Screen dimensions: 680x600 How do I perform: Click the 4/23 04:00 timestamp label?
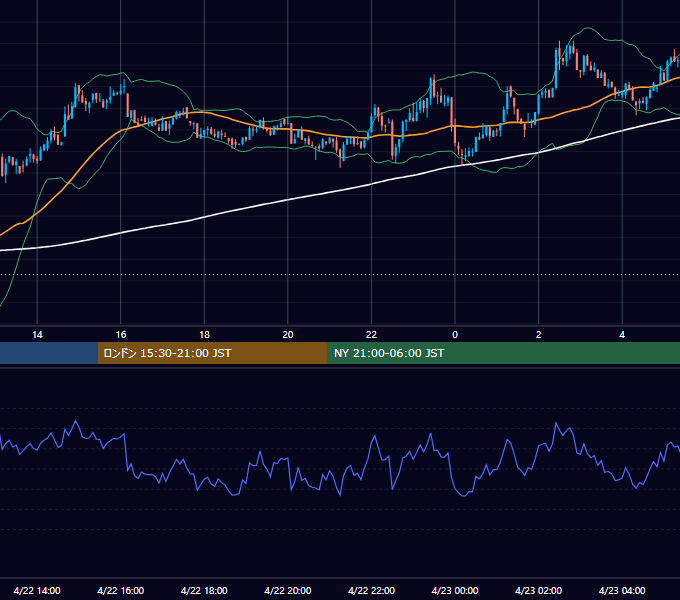point(622,590)
